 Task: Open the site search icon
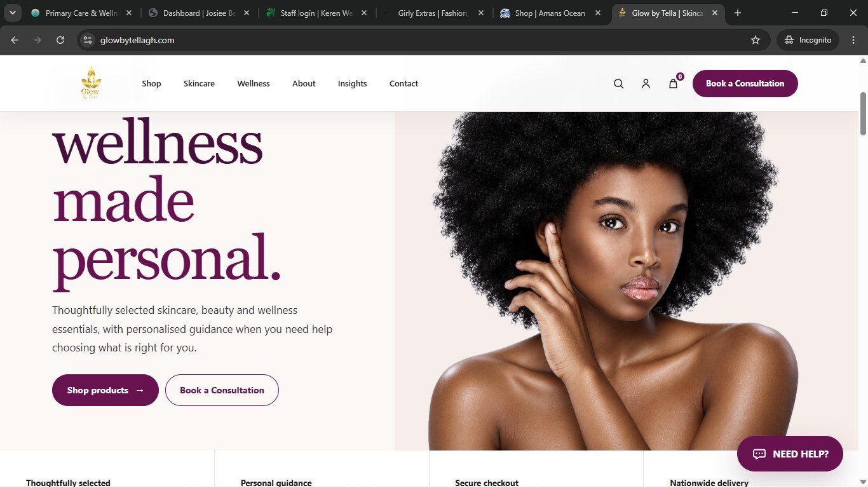pos(618,84)
